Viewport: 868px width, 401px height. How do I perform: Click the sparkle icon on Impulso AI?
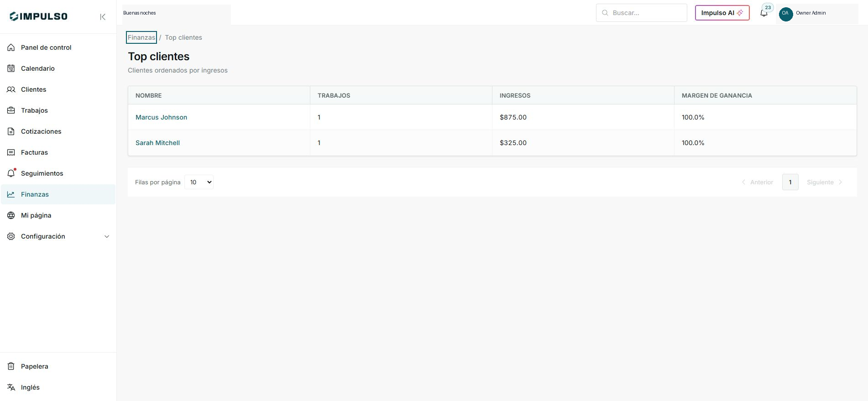point(740,13)
